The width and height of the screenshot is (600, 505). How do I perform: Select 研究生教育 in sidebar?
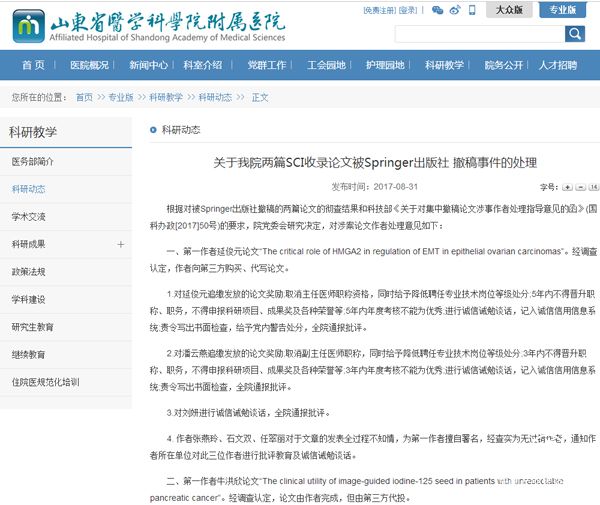[66, 327]
